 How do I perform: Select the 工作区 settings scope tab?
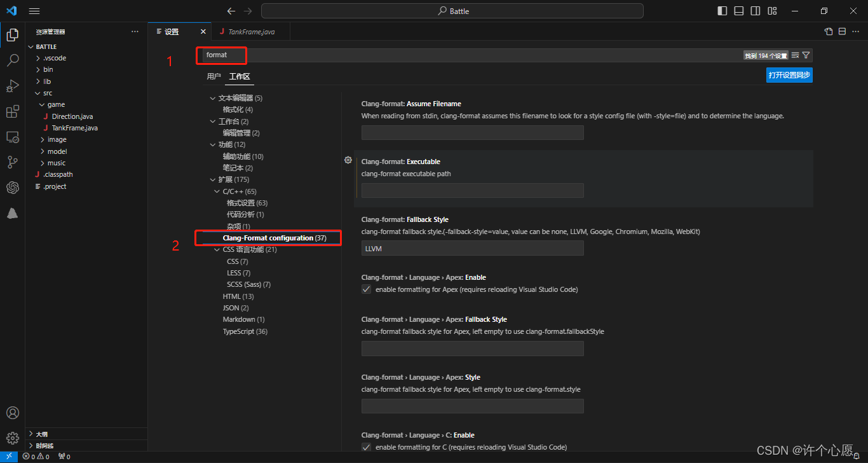[x=240, y=76]
